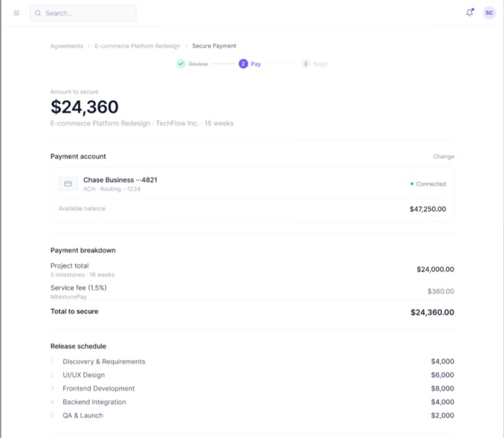Select the Review step label
The image size is (504, 438).
[x=198, y=64]
